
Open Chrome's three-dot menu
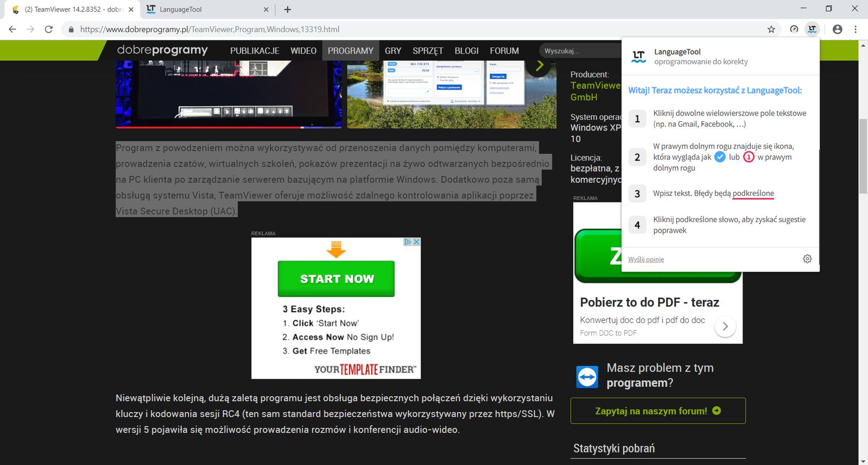coord(855,29)
